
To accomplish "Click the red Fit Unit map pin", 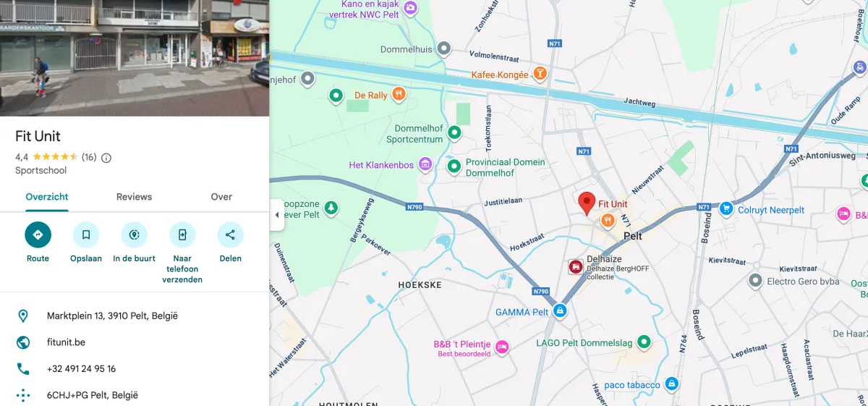I will click(587, 203).
